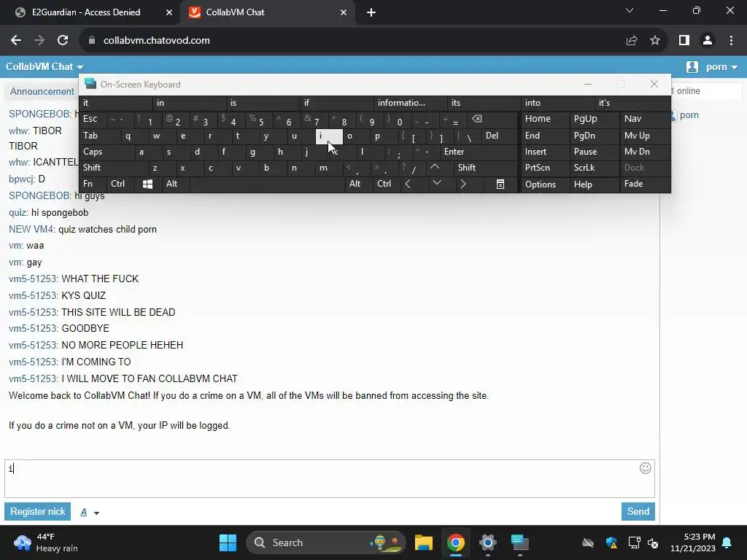Open Settings gear in taskbar
This screenshot has height=560, width=747.
tap(488, 542)
